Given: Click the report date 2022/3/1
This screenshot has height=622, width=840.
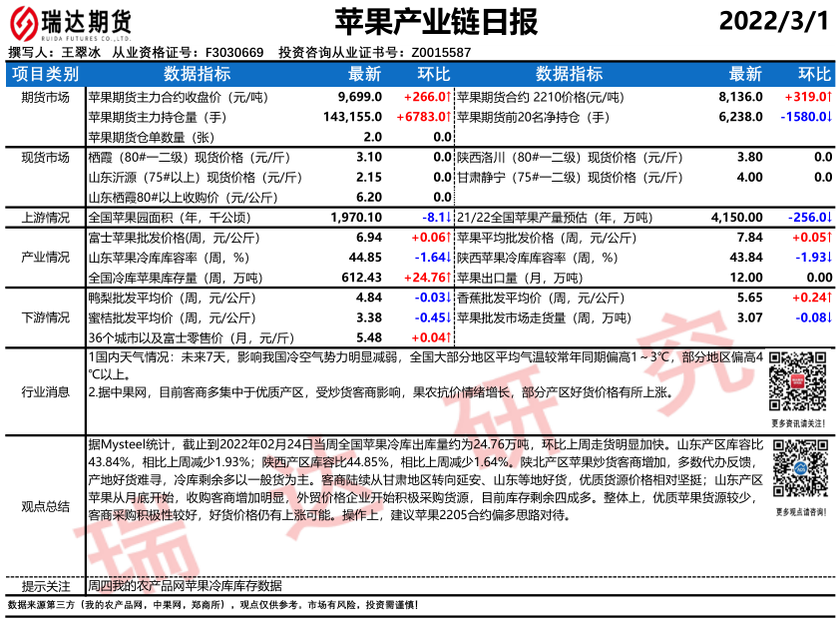Looking at the screenshot, I should 773,22.
